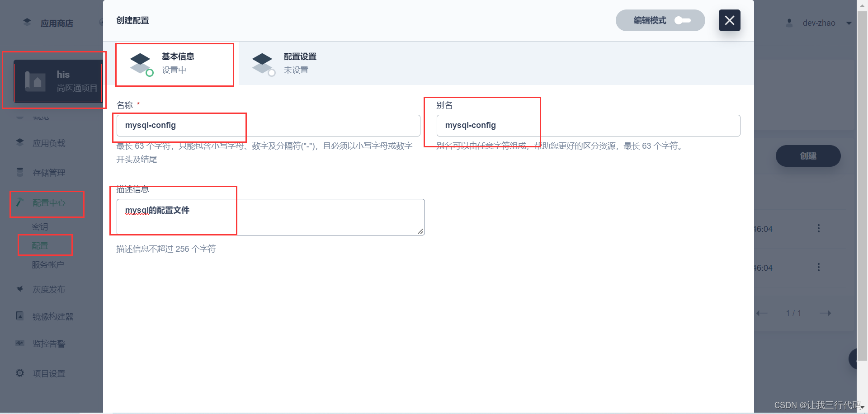Open 密钥 submenu item
868x414 pixels.
[40, 227]
